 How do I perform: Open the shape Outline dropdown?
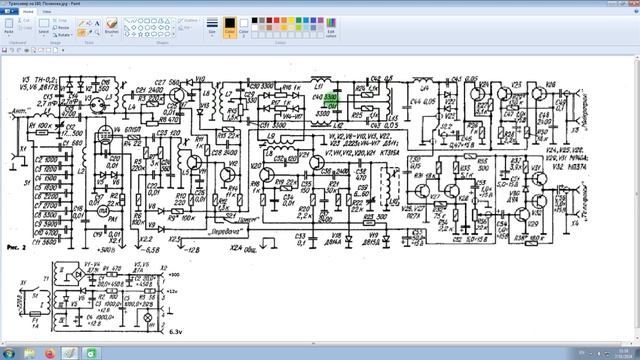pos(188,20)
